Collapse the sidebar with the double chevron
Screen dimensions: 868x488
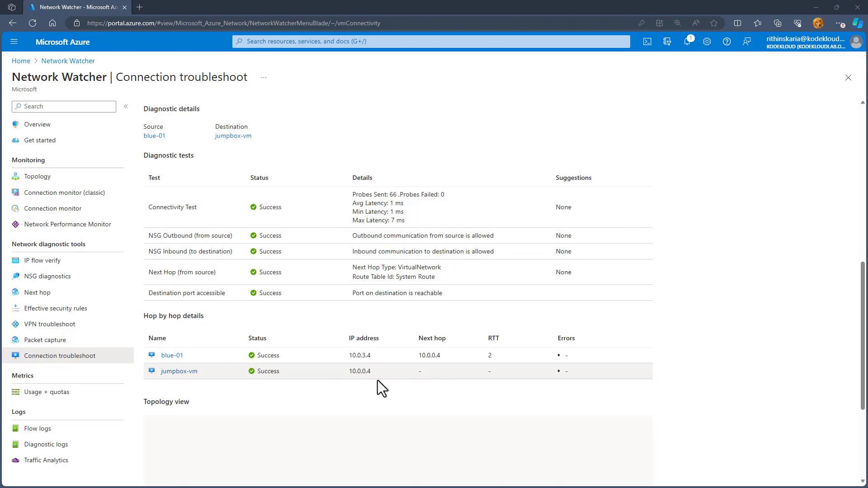click(x=126, y=106)
